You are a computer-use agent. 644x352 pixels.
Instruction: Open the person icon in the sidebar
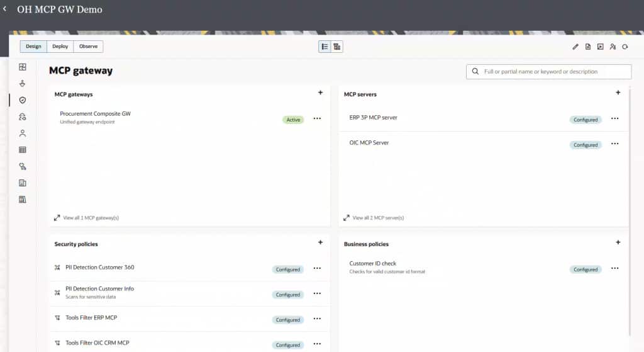pos(23,133)
